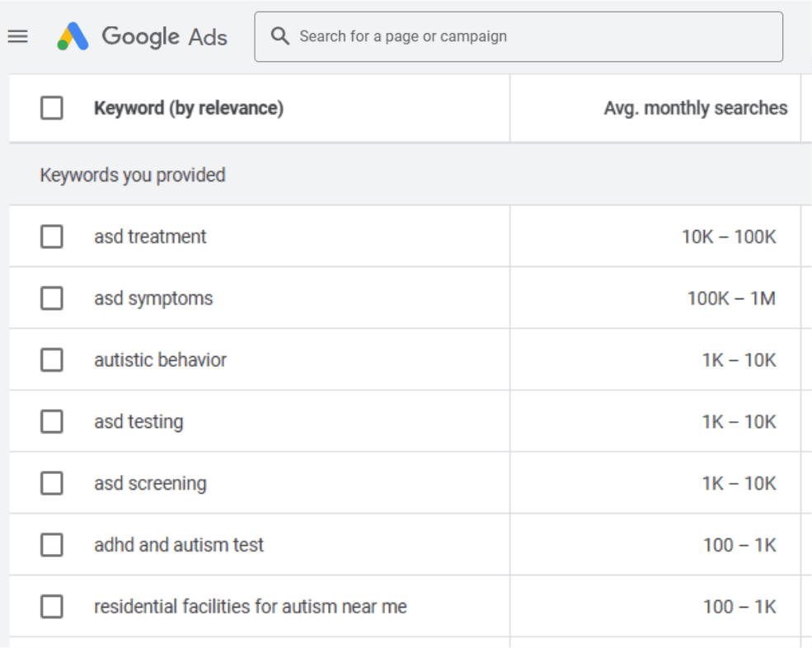Click the '100K – 1M' search volume value
This screenshot has height=648, width=812.
[x=731, y=298]
